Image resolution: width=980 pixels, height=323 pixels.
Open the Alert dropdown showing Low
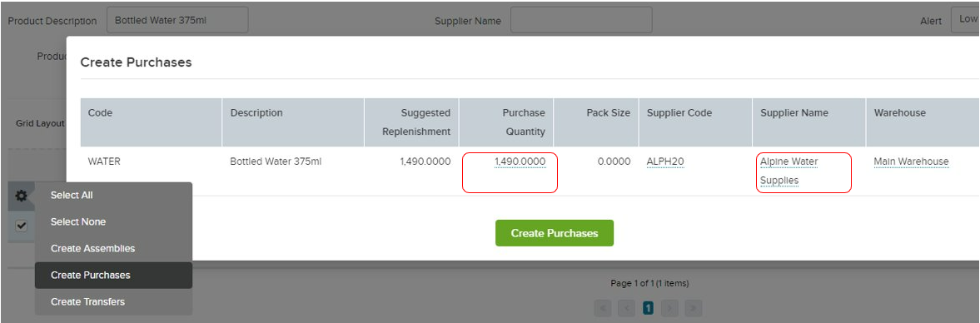pos(965,20)
